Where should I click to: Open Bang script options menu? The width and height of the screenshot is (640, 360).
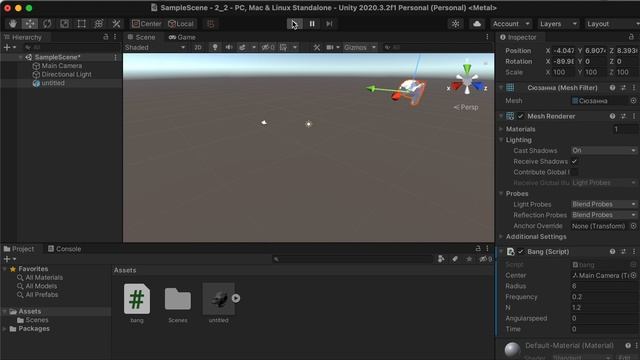pyautogui.click(x=634, y=252)
